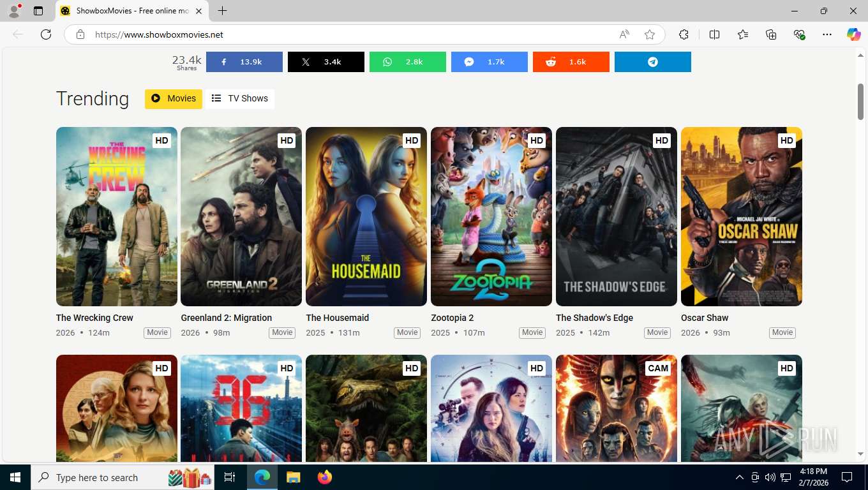Open taskbar clock and date
Viewport: 868px width, 490px height.
[814, 477]
